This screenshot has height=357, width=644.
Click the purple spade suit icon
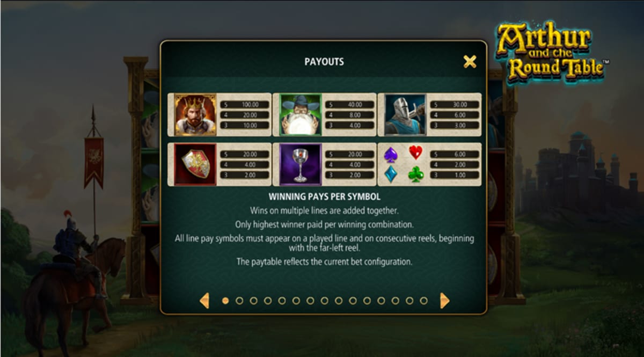click(x=391, y=155)
